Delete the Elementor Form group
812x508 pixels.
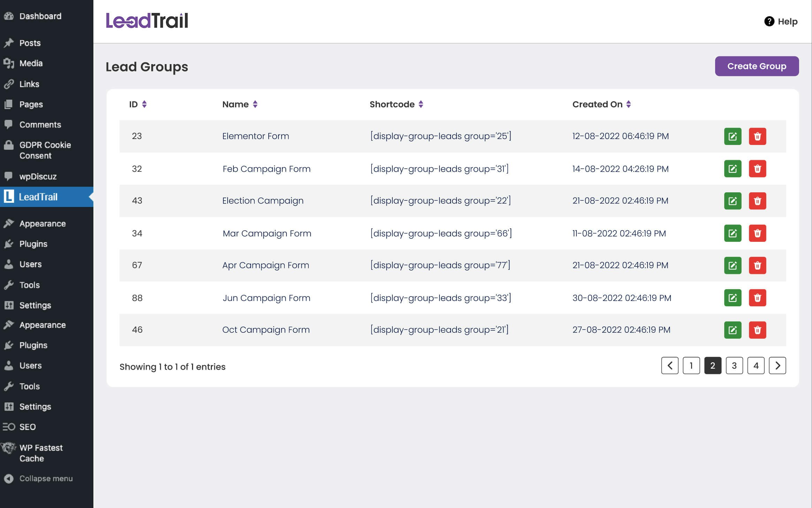coord(757,136)
